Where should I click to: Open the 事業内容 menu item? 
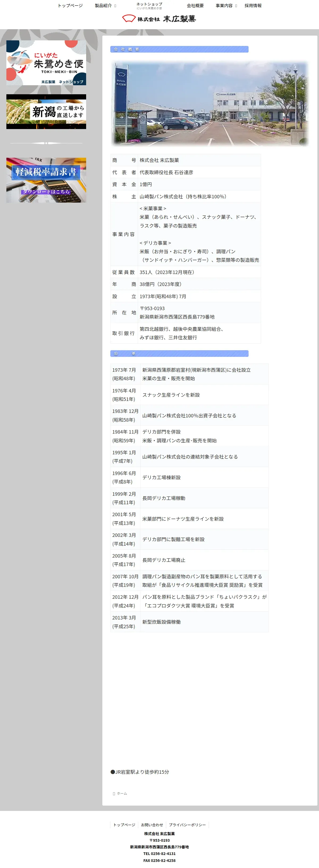[224, 6]
